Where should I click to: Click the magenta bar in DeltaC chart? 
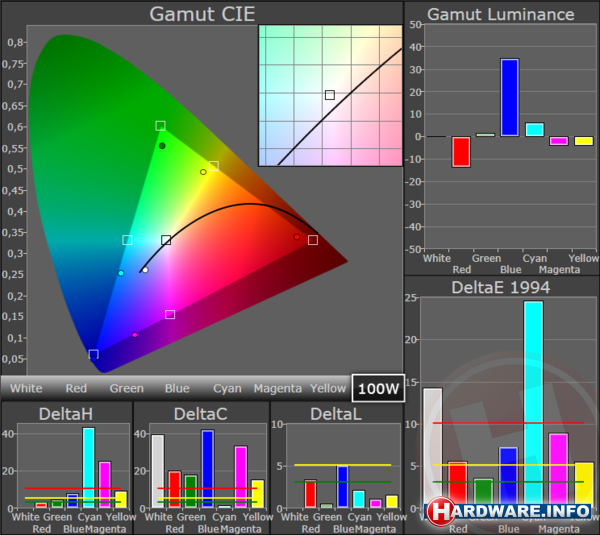[241, 477]
